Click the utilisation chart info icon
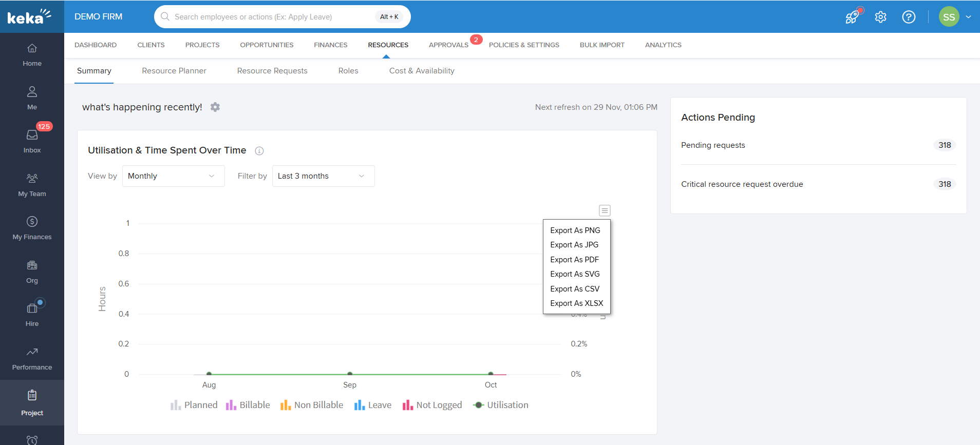Viewport: 980px width, 445px height. (259, 151)
